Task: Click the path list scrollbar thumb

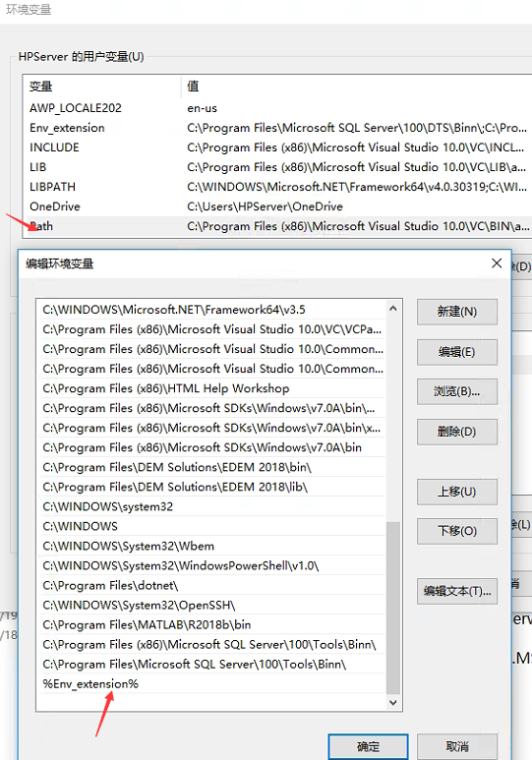Action: [x=393, y=608]
